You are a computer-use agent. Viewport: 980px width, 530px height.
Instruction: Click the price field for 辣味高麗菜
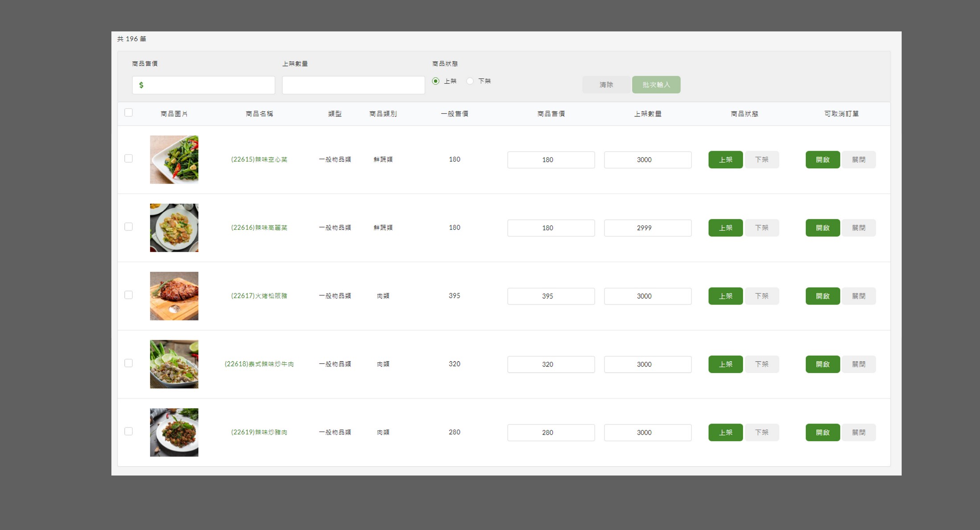click(x=551, y=228)
